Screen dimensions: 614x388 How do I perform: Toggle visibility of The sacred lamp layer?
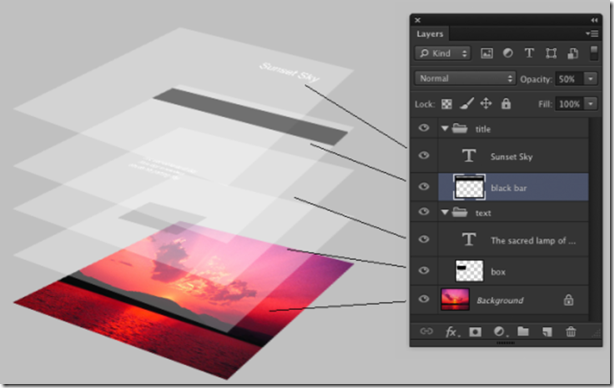(424, 239)
